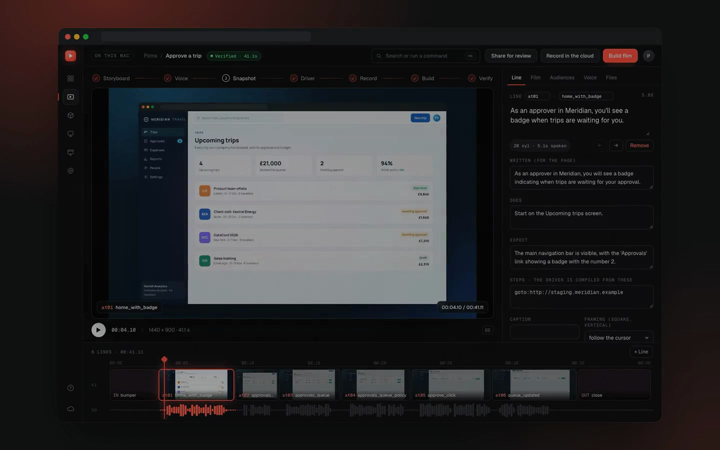Play the film preview
The width and height of the screenshot is (720, 450).
tap(98, 330)
